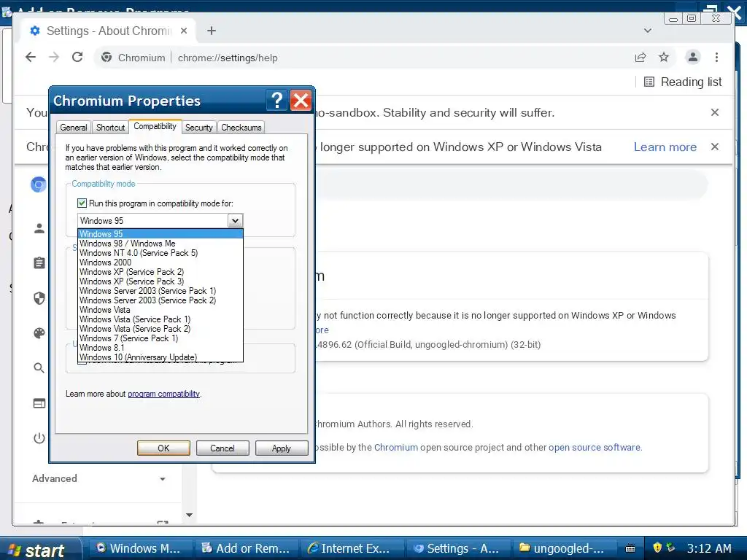This screenshot has width=747, height=560.
Task: Choose Windows Vista (Service Pack 1)
Action: (x=160, y=319)
